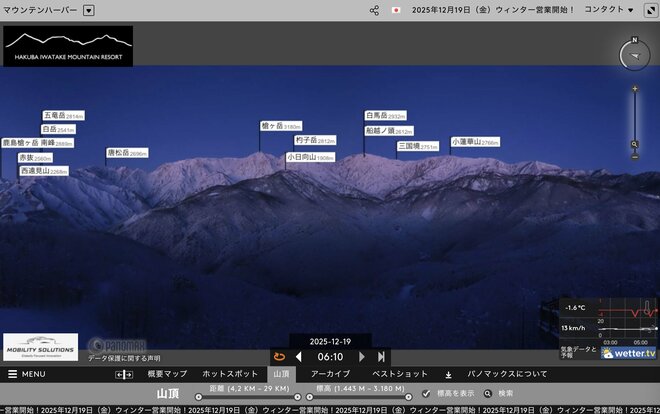This screenshot has width=660, height=414.
Task: Open the wetter.tv weather link
Action: point(629,353)
